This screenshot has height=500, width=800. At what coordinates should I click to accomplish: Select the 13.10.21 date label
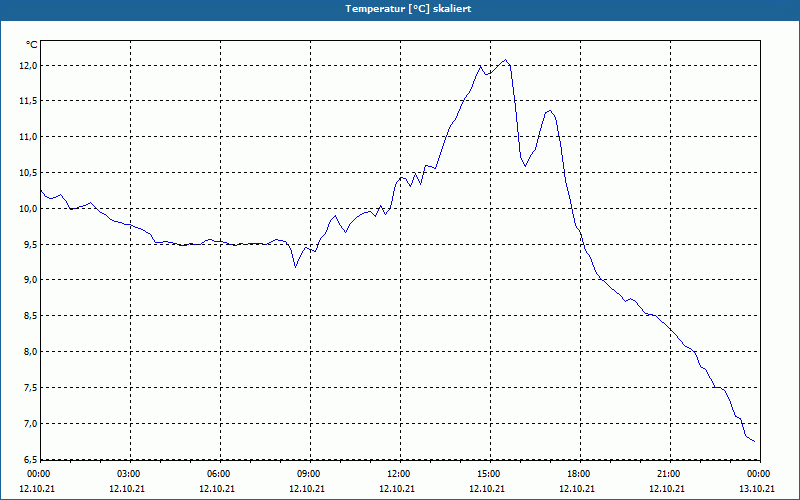(x=757, y=488)
